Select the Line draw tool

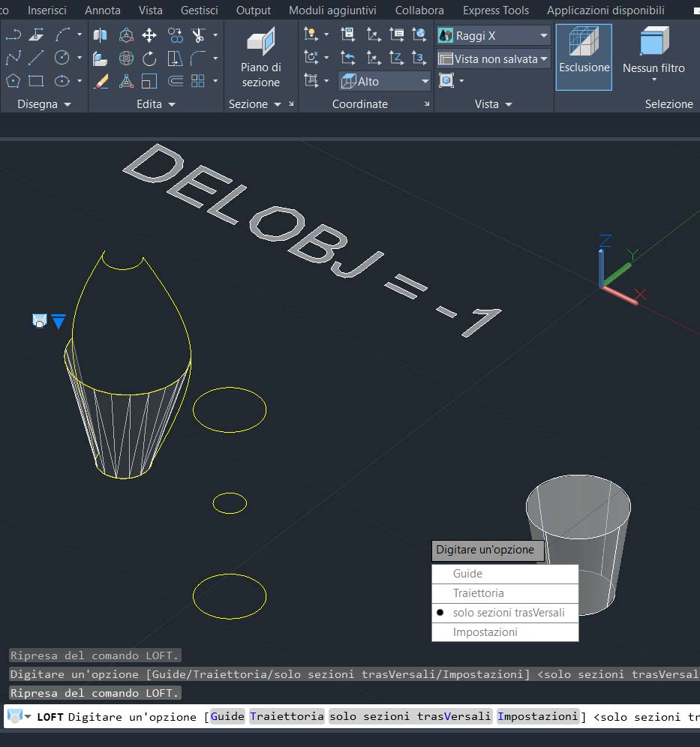(36, 58)
